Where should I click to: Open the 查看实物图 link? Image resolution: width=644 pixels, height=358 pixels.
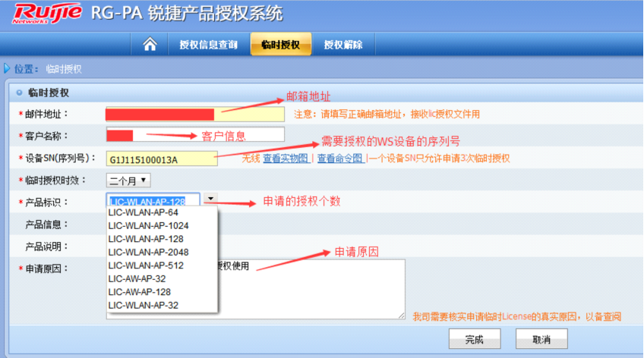[x=286, y=159]
